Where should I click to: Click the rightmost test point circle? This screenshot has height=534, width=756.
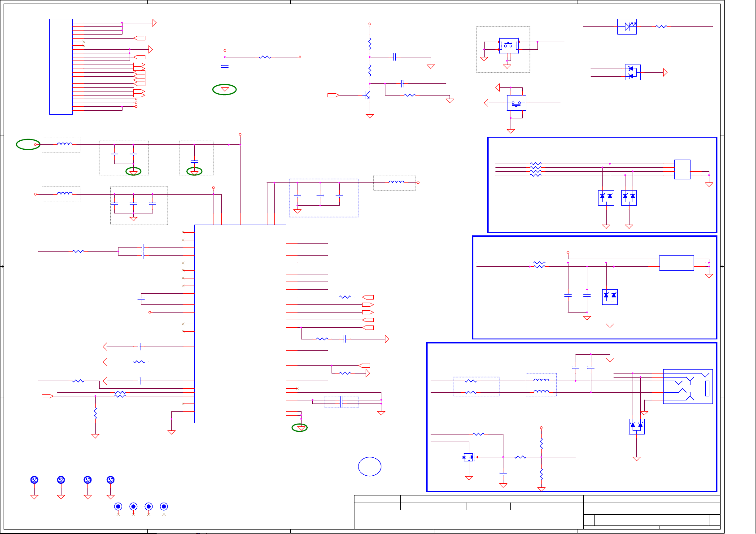(164, 507)
